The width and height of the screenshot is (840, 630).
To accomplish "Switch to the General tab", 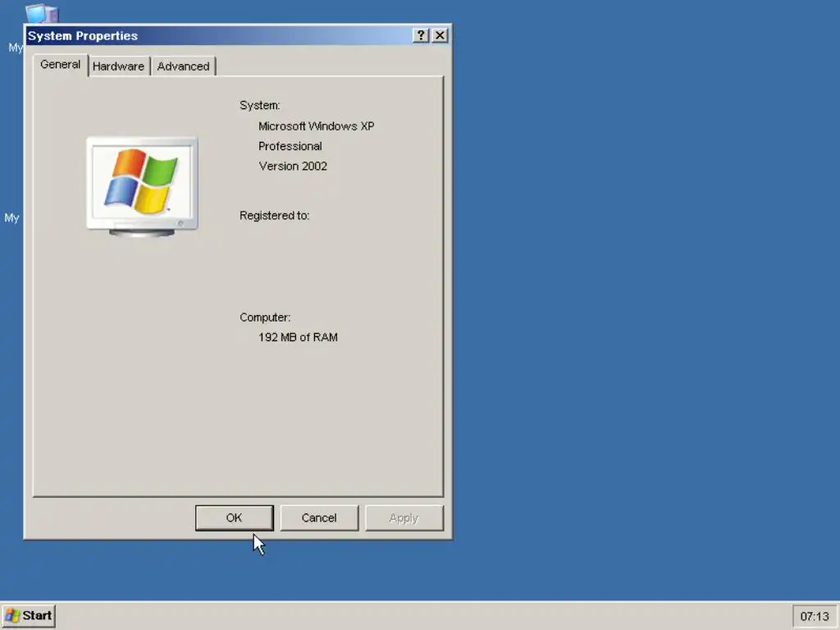I will [x=60, y=65].
